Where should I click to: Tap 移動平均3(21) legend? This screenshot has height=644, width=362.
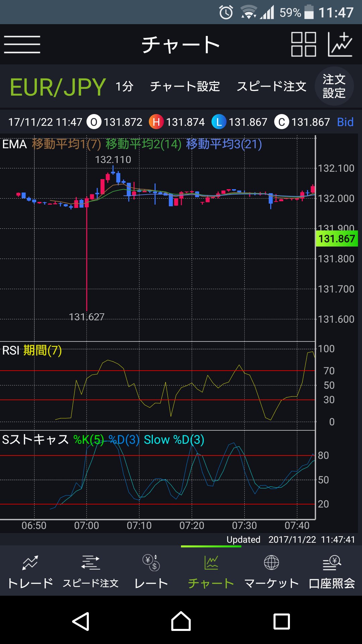click(224, 144)
